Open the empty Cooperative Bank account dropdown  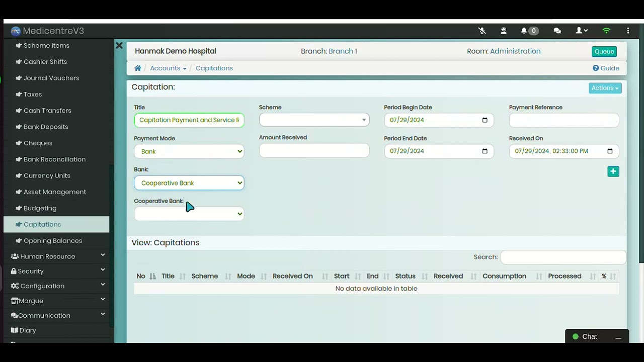(x=189, y=214)
